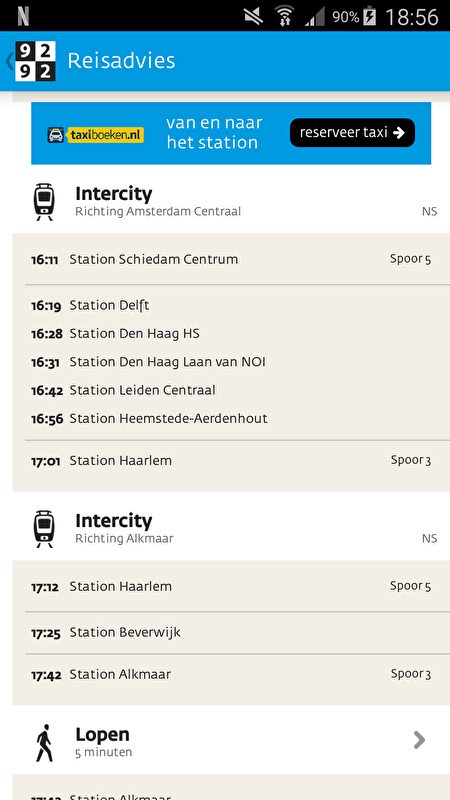This screenshot has width=450, height=800.
Task: Tap the 9292 app logo
Action: pos(35,61)
